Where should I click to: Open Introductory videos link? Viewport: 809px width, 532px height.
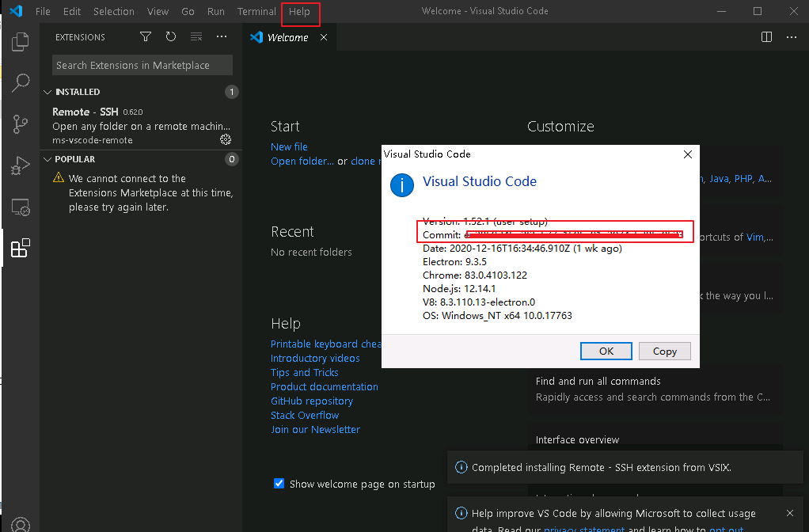pyautogui.click(x=315, y=358)
